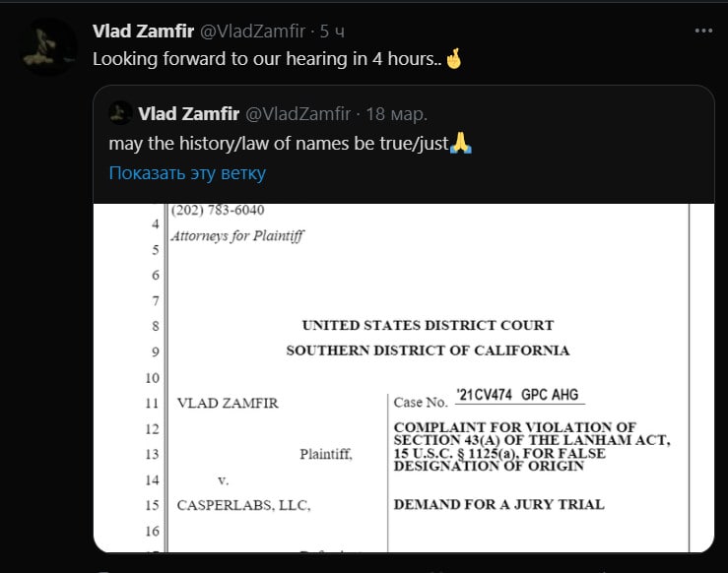The image size is (728, 573).
Task: Open the three-dots more options menu
Action: 703,31
